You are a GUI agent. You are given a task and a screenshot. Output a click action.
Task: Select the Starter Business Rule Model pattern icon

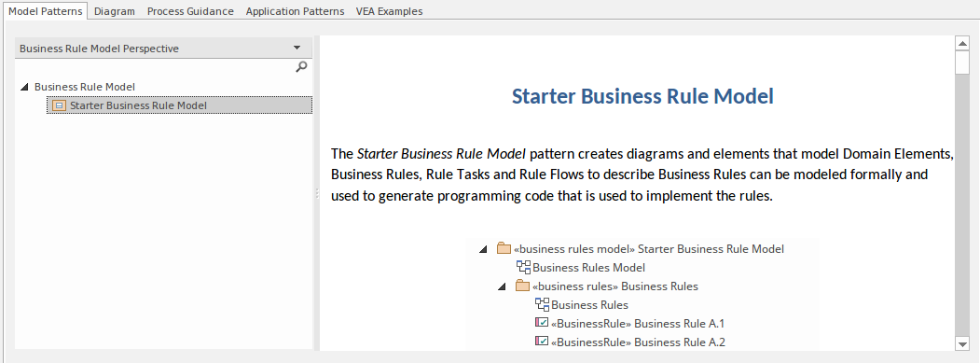59,105
